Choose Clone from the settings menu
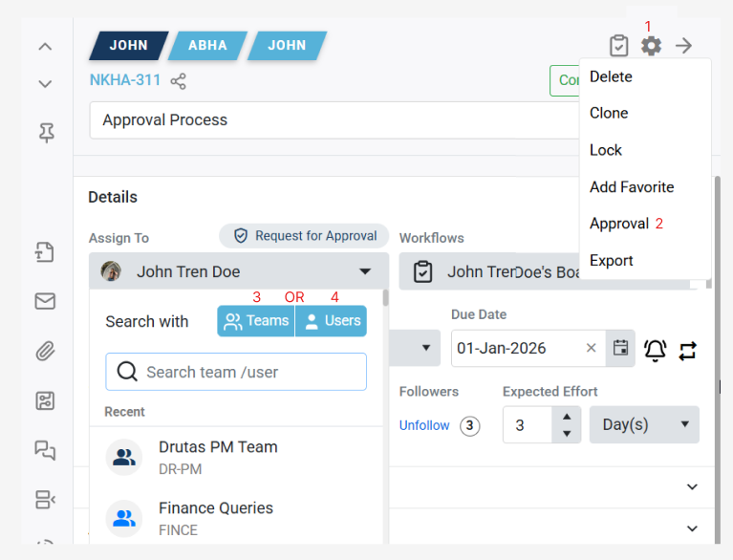 [609, 113]
